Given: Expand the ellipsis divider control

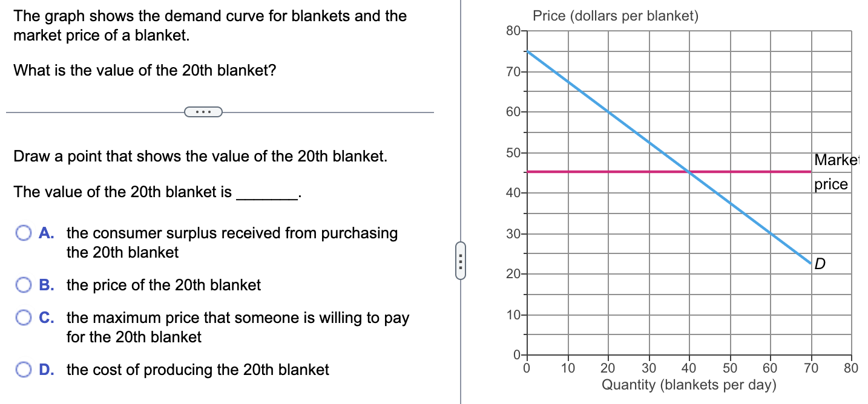Looking at the screenshot, I should tap(203, 111).
